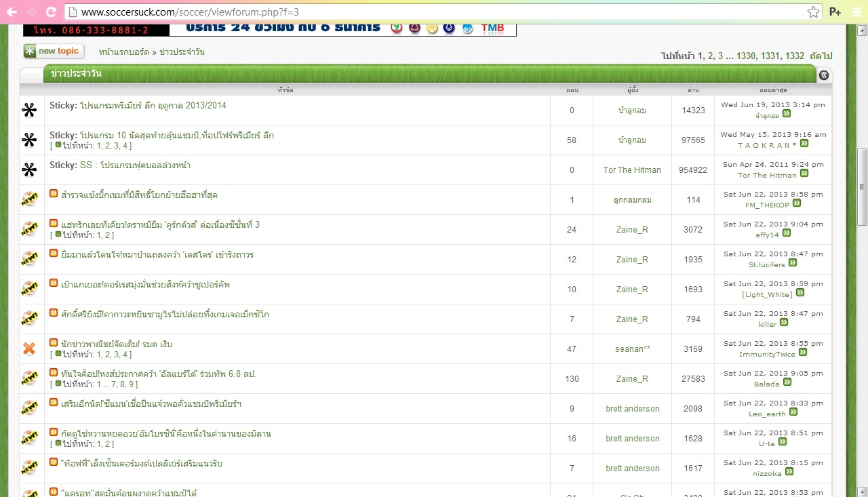This screenshot has width=868, height=497.
Task: Open topic เป้าแกเยอะ!ตอร์เรสมุ่งมั่น
Action: pyautogui.click(x=145, y=285)
